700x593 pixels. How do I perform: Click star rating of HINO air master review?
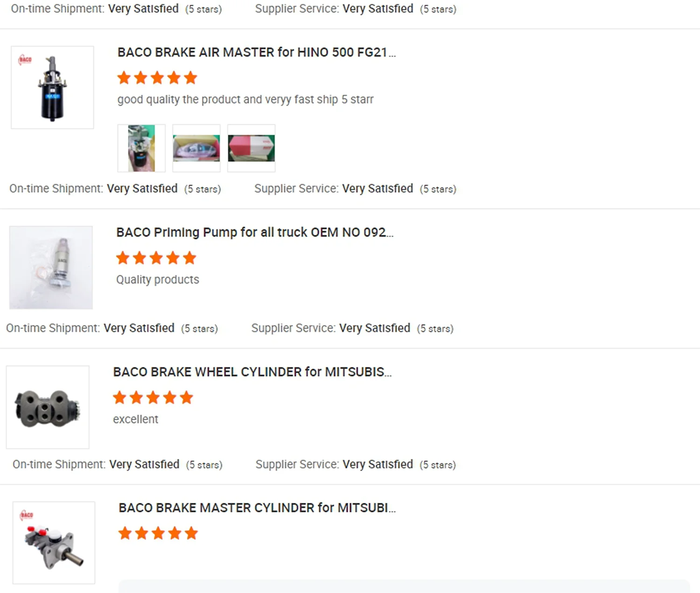[x=157, y=78]
